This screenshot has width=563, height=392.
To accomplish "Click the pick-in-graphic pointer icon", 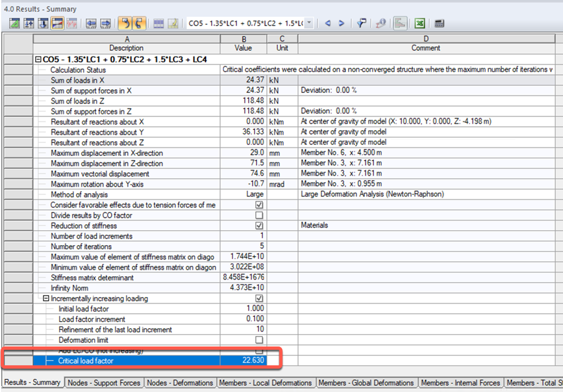I will click(361, 23).
